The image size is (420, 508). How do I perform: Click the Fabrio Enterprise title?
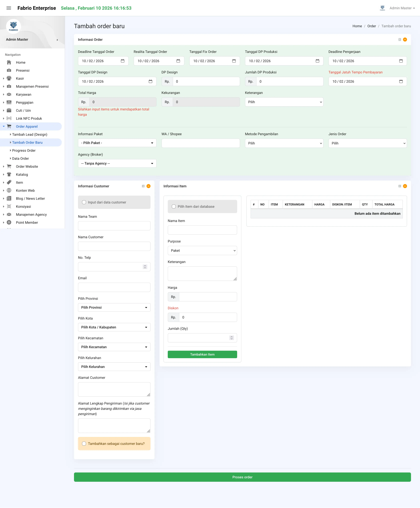[36, 8]
